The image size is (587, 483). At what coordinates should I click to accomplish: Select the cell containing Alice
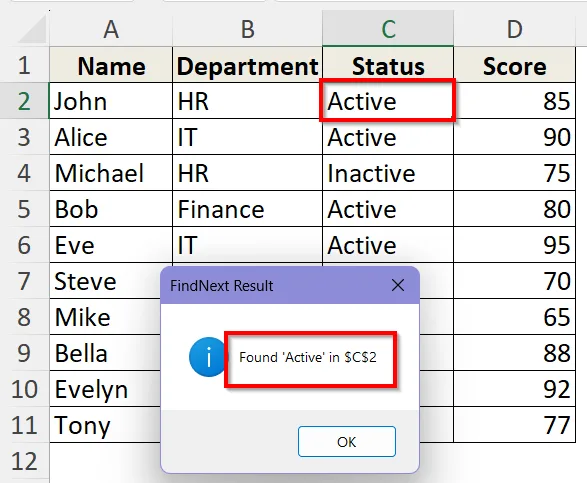[111, 137]
